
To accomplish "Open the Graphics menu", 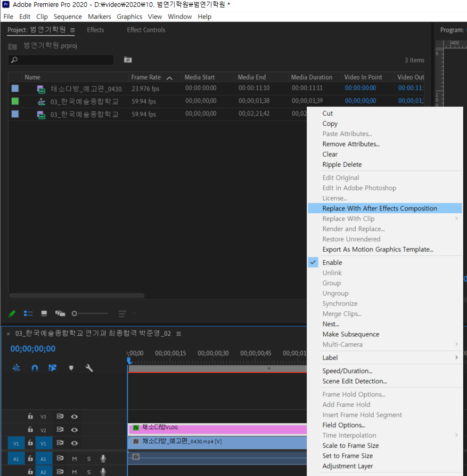I will 129,17.
